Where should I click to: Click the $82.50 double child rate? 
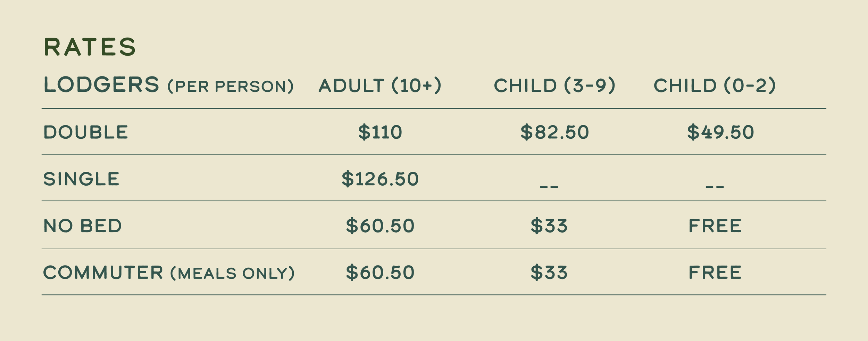554,132
